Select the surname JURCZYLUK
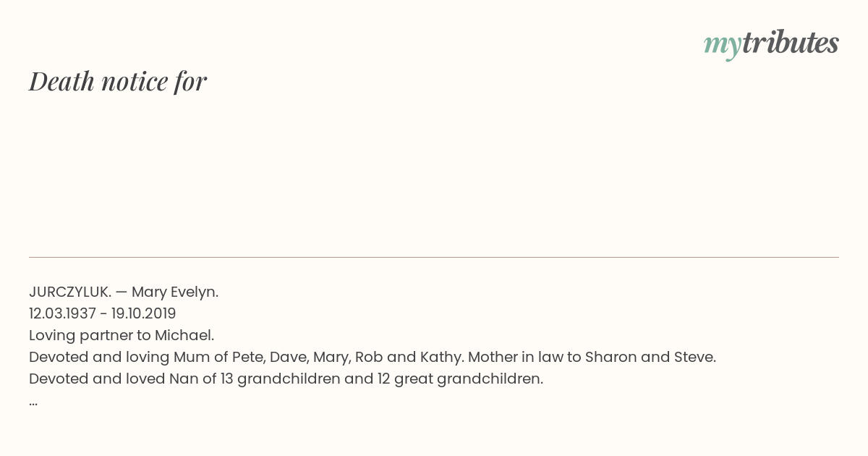Image resolution: width=868 pixels, height=456 pixels. pyautogui.click(x=69, y=292)
